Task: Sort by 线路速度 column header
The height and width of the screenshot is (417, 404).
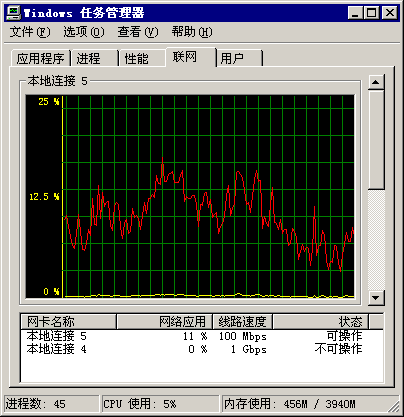Action: pos(242,322)
